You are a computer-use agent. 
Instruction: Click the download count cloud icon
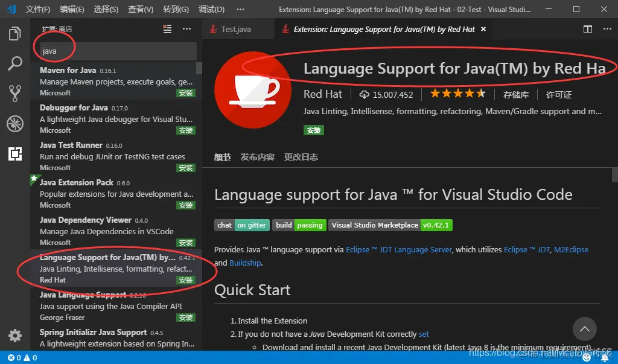(364, 95)
